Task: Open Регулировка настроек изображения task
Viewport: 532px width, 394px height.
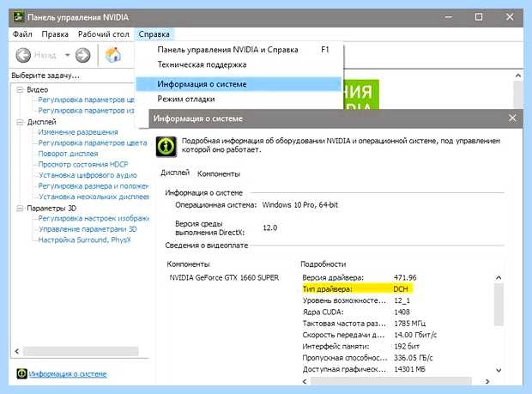Action: (94, 218)
